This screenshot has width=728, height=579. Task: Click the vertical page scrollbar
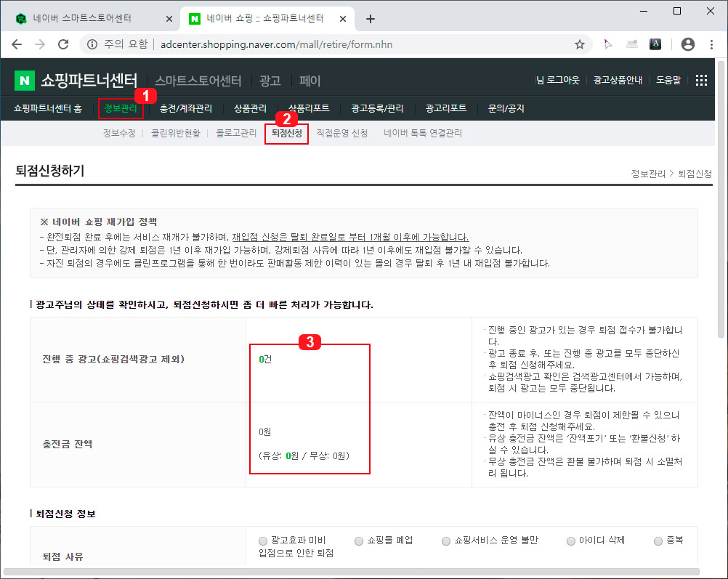click(x=721, y=200)
